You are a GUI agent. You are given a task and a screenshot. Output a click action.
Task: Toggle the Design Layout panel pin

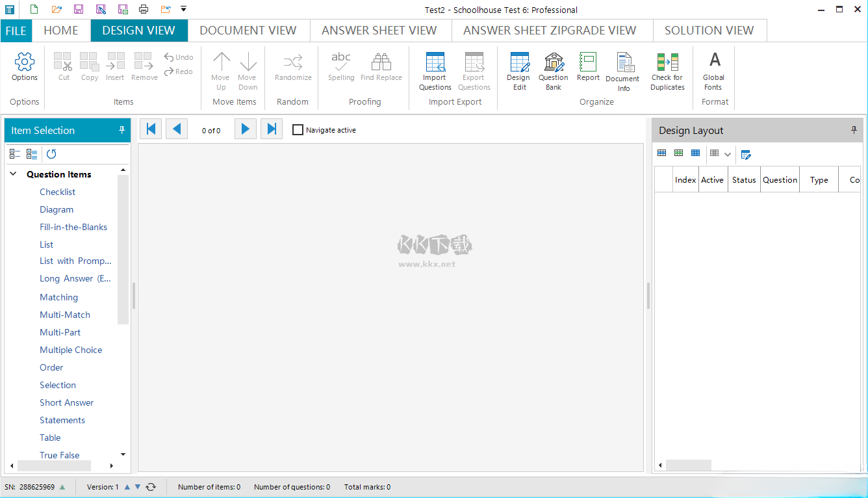click(854, 130)
